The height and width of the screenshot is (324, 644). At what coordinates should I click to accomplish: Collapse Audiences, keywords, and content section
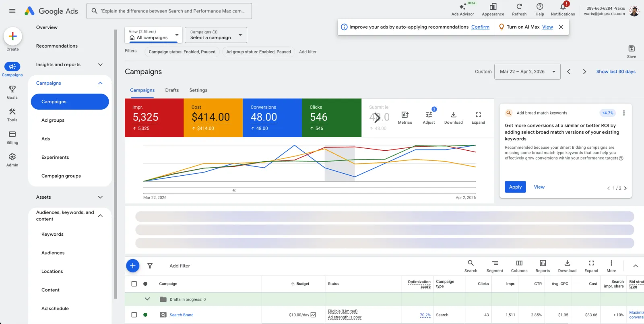pos(100,216)
